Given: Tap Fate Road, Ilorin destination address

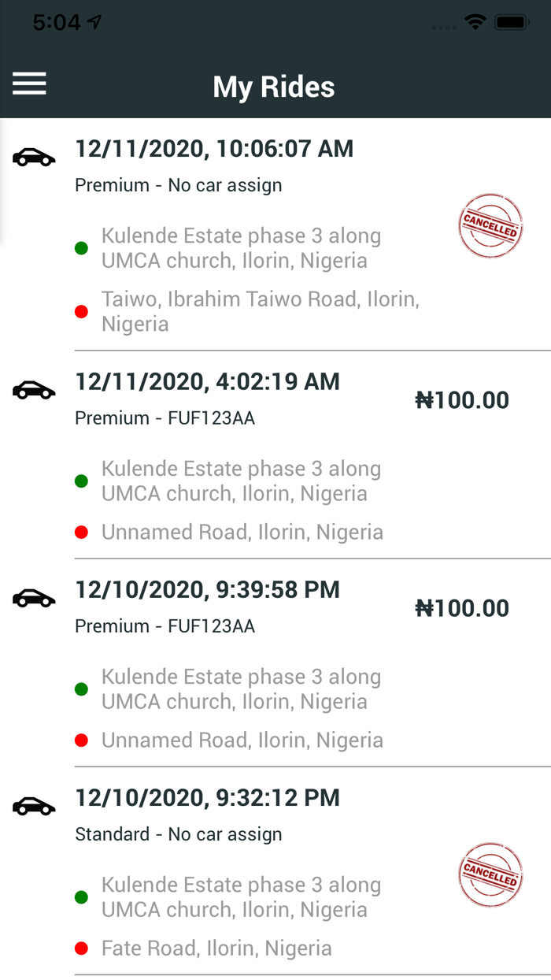Looking at the screenshot, I should click(x=216, y=948).
